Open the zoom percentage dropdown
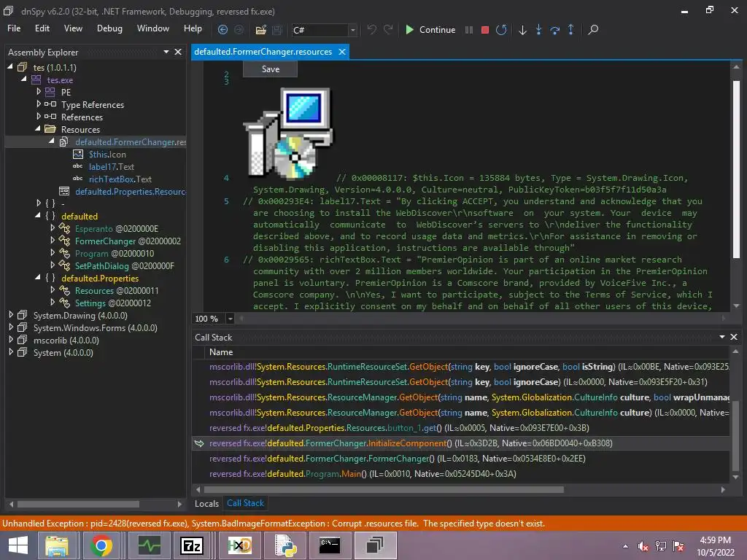This screenshot has width=747, height=560. click(230, 319)
